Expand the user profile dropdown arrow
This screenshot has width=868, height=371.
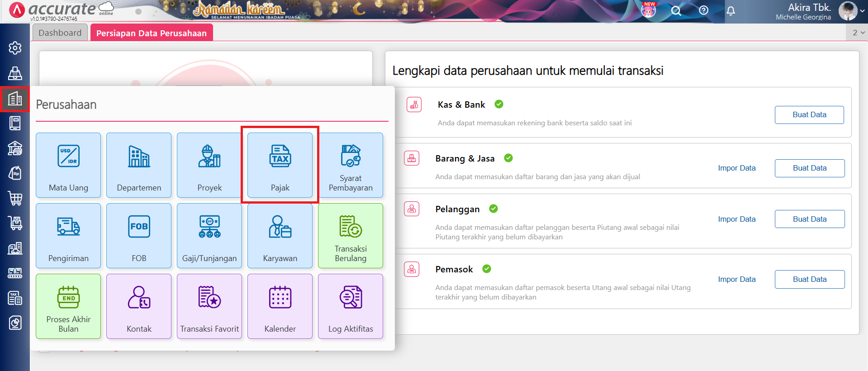click(x=862, y=11)
